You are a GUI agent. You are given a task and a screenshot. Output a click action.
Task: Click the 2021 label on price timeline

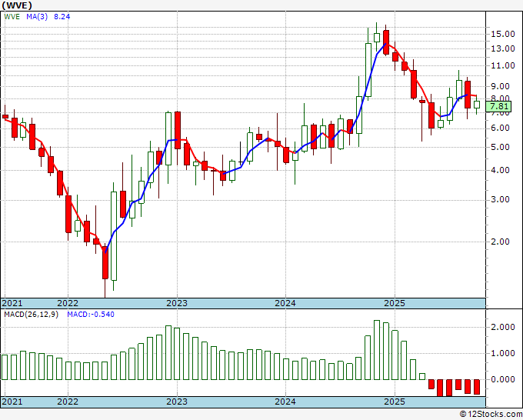(12, 303)
